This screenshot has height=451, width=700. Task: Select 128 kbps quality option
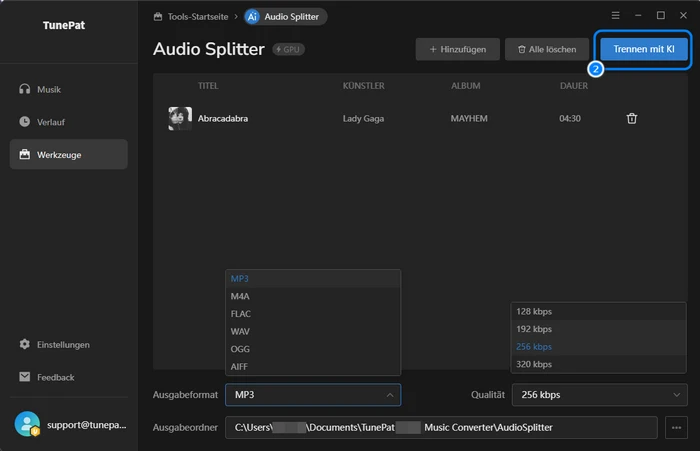point(598,311)
